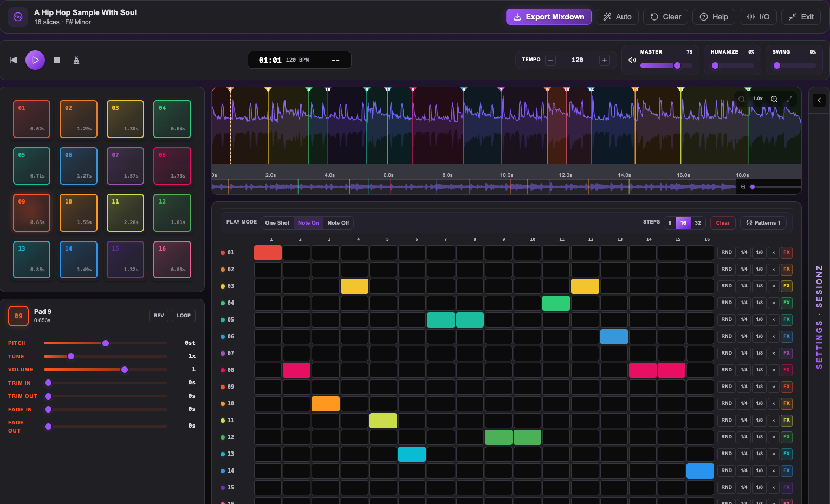Run Auto slicing
This screenshot has height=504, width=830.
click(618, 17)
